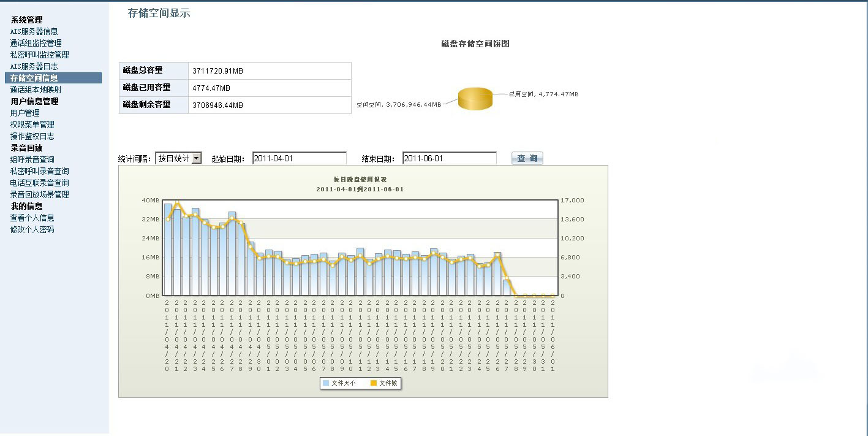
Task: Go to 权限菜单管理
Action: [x=32, y=124]
